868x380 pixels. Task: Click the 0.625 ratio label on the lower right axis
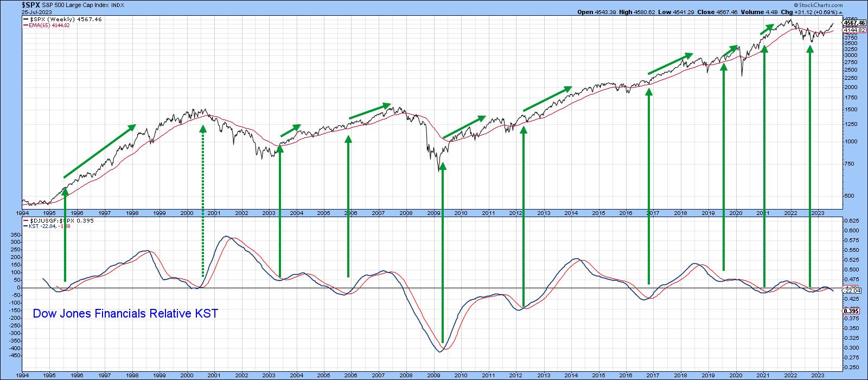coord(853,221)
